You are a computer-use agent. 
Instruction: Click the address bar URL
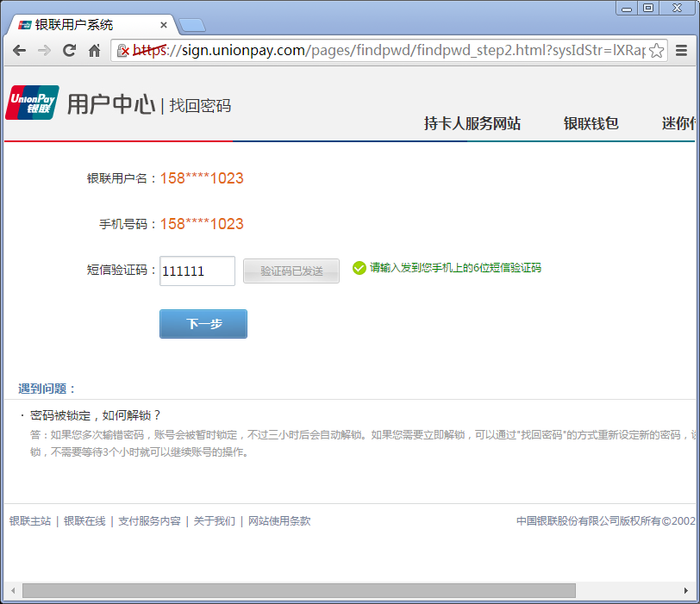[389, 51]
